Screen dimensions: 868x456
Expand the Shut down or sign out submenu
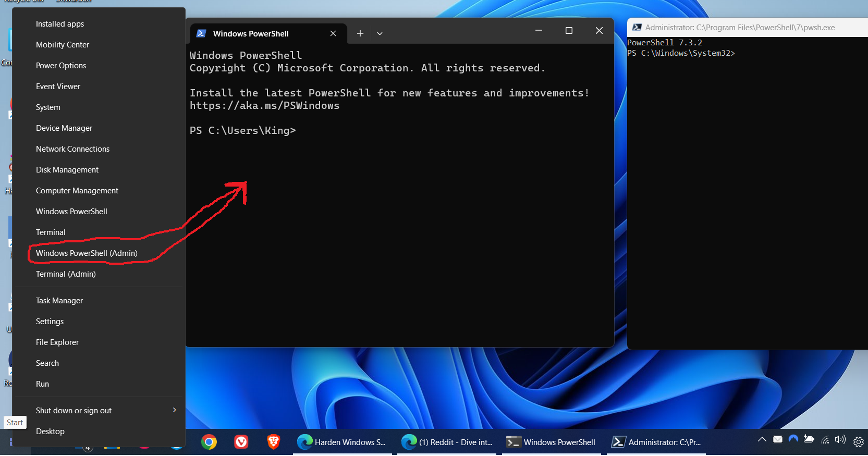(x=174, y=410)
